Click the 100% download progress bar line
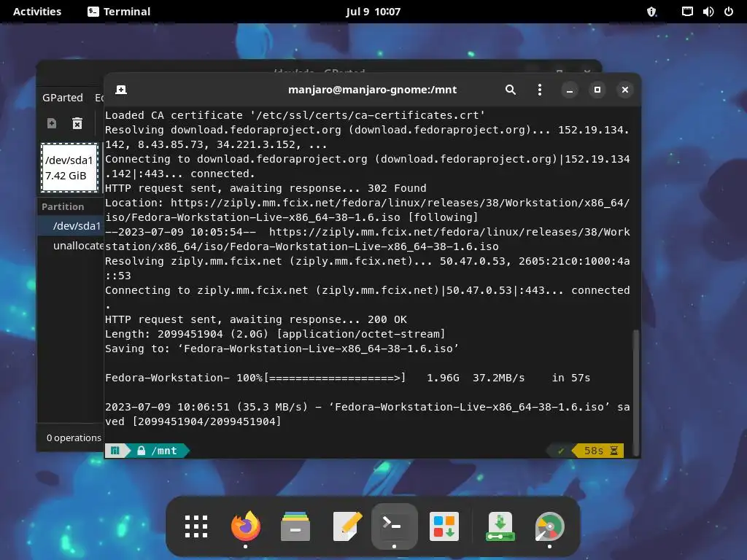The height and width of the screenshot is (560, 747). pos(348,378)
